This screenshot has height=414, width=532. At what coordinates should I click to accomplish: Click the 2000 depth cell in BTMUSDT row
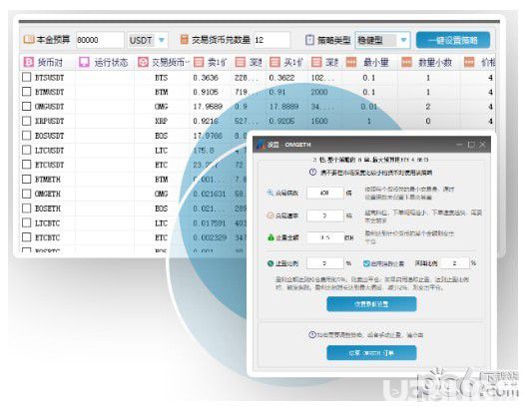(319, 92)
